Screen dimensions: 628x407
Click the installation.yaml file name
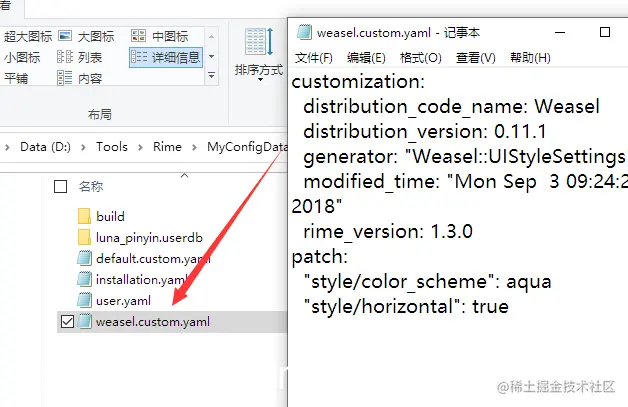[x=142, y=280]
